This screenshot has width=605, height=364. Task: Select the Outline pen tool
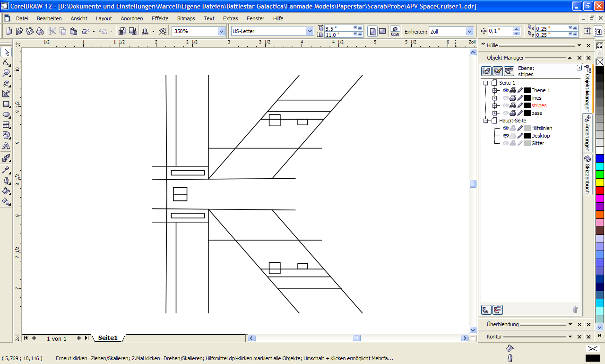coord(6,180)
